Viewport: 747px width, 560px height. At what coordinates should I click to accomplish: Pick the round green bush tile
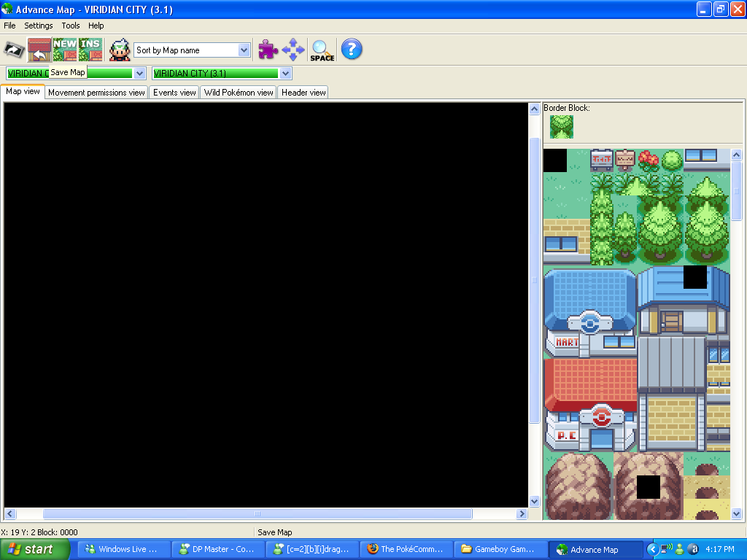click(672, 160)
